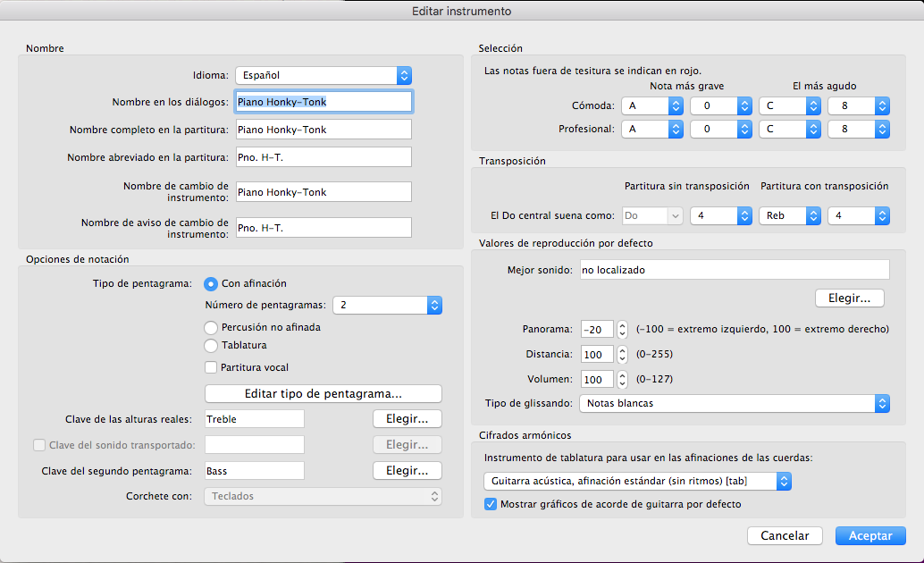Screen dimensions: 924x563
Task: Enable the Partitura vocal checkbox
Action: [212, 367]
